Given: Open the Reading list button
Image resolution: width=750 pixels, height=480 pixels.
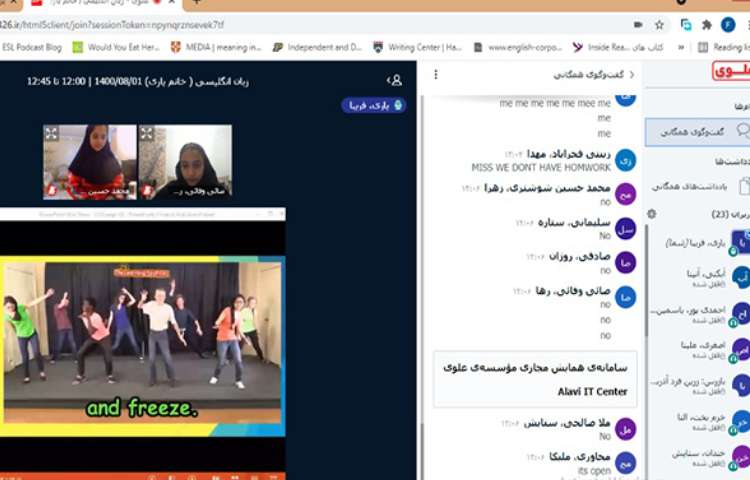Looking at the screenshot, I should [724, 47].
